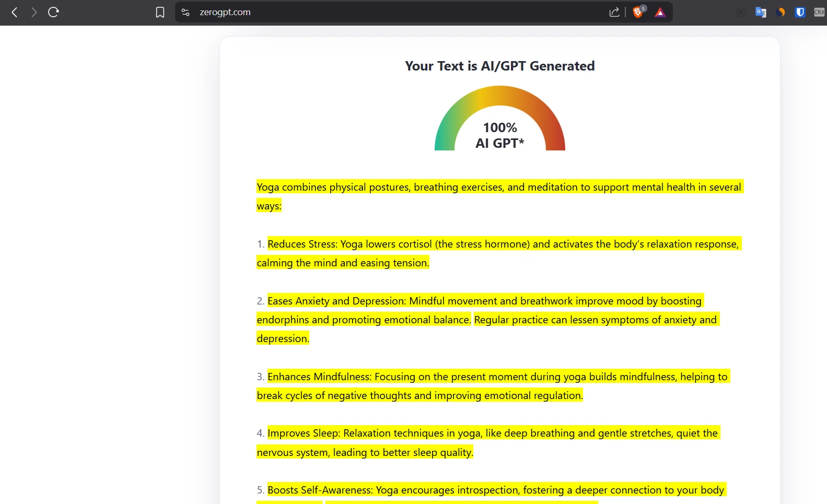
Task: Open Brave Shields lion icon
Action: point(638,12)
